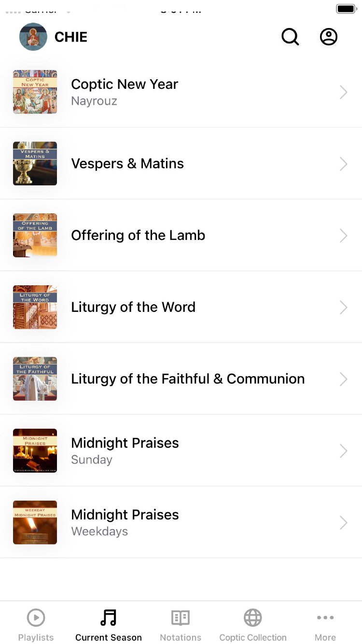
Task: Tap the Current Season music note icon
Action: point(109,617)
